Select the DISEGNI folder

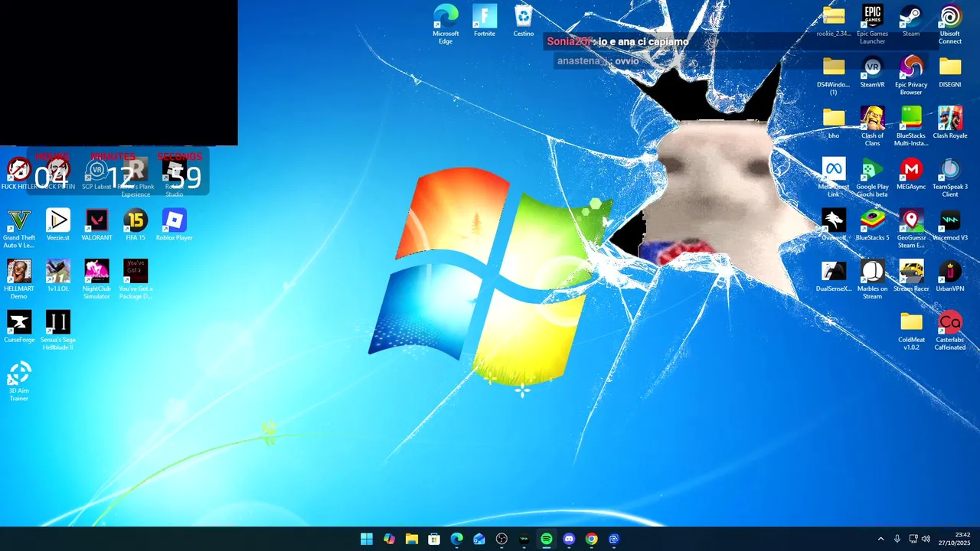(x=950, y=72)
